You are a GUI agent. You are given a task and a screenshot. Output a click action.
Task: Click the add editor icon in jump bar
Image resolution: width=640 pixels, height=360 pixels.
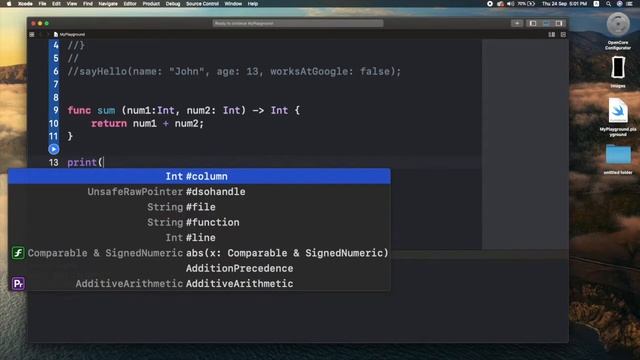(x=563, y=35)
